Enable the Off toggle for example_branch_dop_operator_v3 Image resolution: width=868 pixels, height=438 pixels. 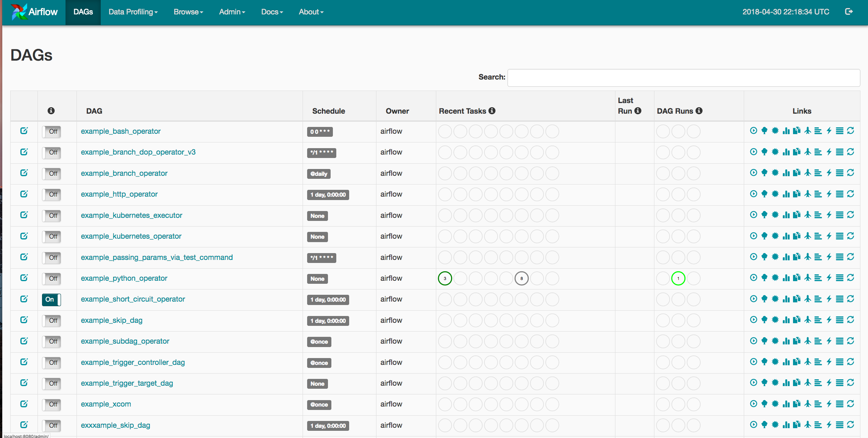click(x=53, y=152)
